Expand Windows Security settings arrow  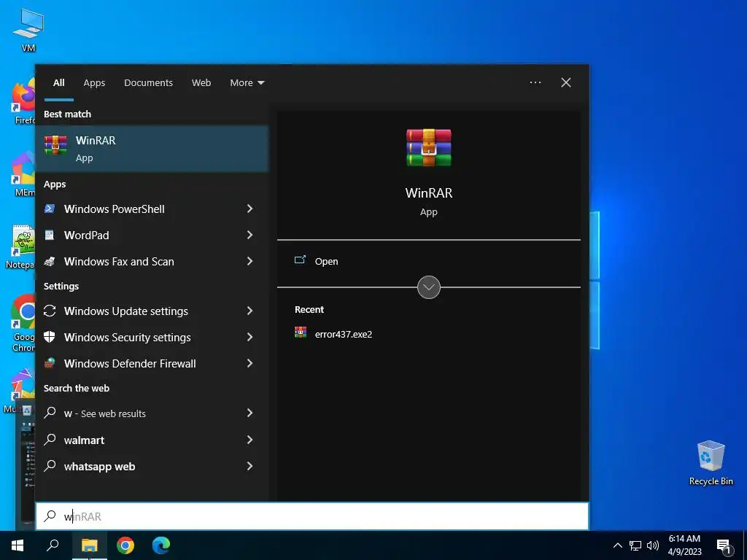click(x=250, y=337)
